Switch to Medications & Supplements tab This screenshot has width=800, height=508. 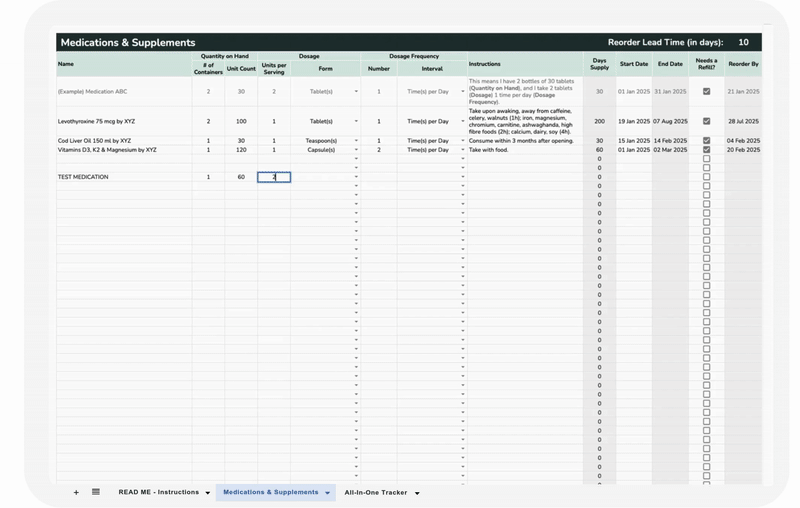[x=270, y=492]
